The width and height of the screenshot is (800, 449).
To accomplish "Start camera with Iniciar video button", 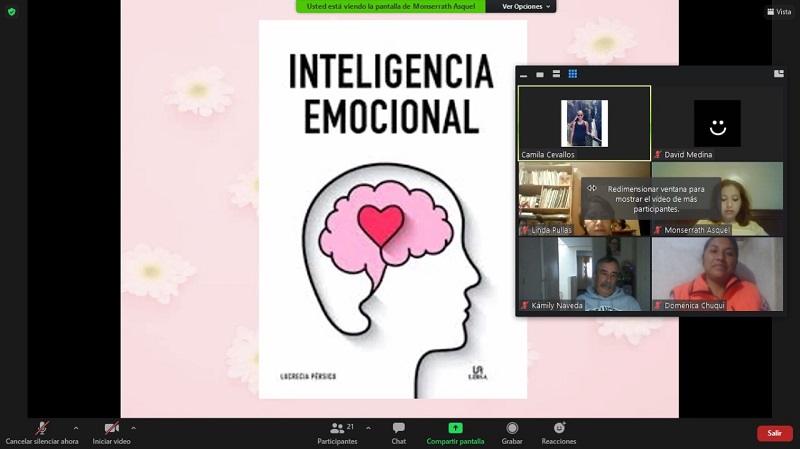I will click(x=111, y=434).
